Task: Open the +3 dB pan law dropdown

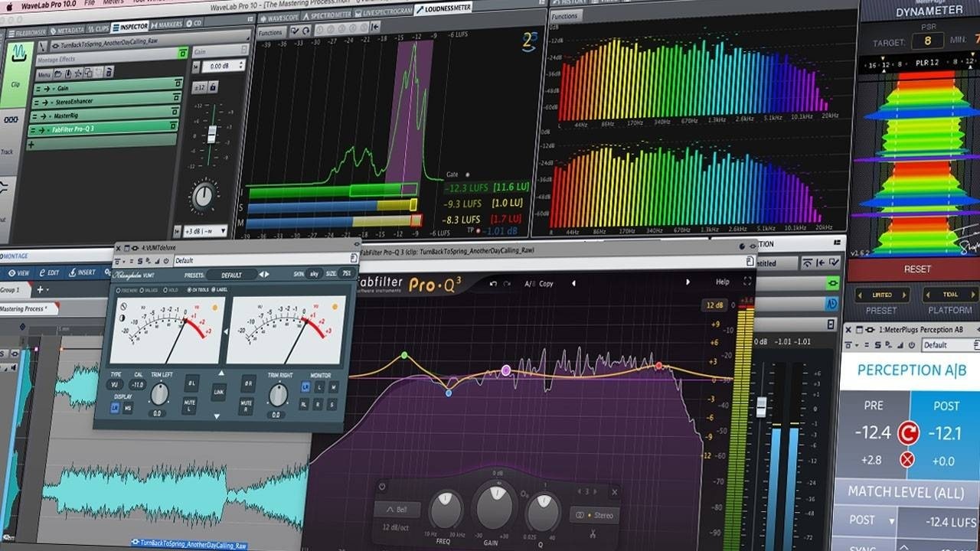Action: click(x=205, y=230)
